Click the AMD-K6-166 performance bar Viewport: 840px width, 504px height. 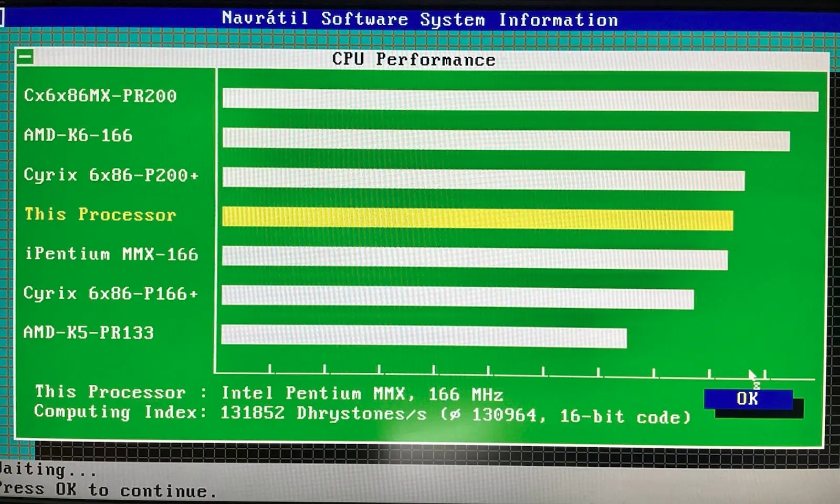(506, 139)
